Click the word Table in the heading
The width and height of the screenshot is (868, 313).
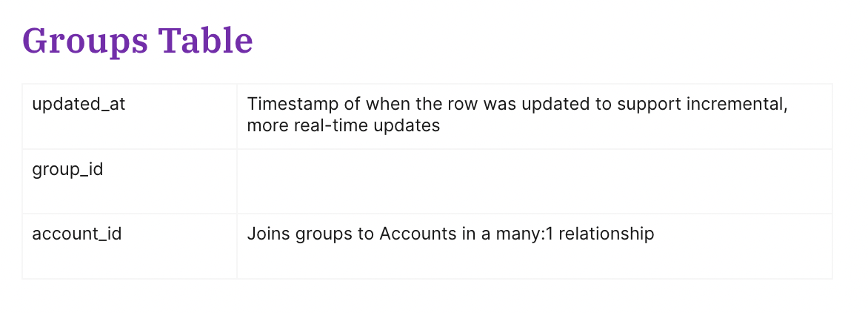point(205,41)
